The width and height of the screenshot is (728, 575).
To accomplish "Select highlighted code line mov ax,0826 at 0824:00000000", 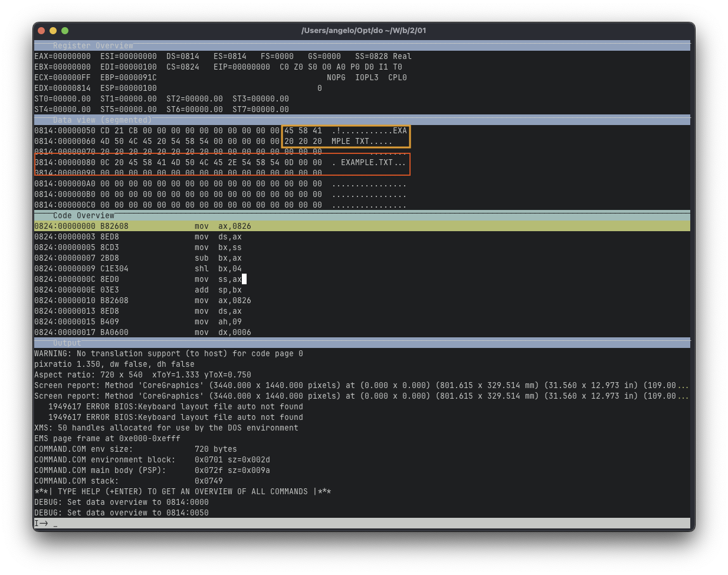I will point(362,226).
